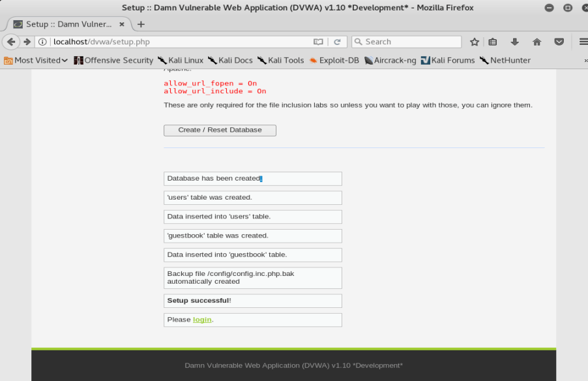Close the Setup :: Damn Vulner... tab

click(x=122, y=24)
